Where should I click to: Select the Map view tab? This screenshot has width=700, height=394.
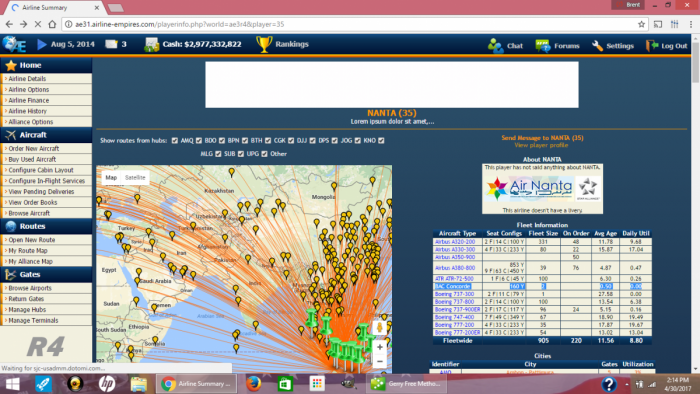(x=111, y=178)
